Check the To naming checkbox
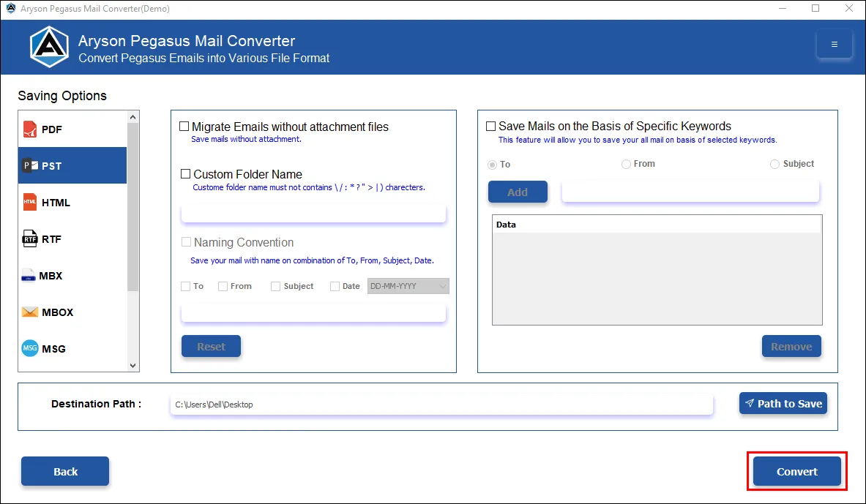The height and width of the screenshot is (504, 866). click(186, 286)
